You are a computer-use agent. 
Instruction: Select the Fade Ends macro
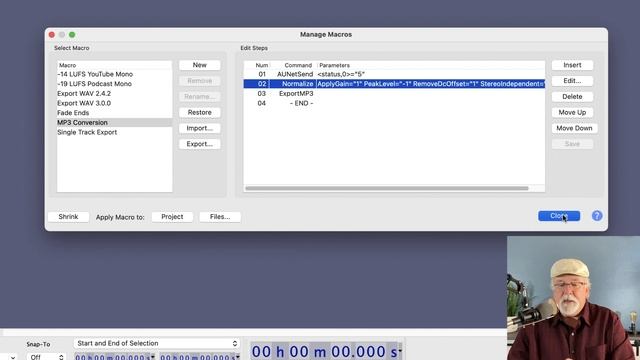pyautogui.click(x=114, y=113)
